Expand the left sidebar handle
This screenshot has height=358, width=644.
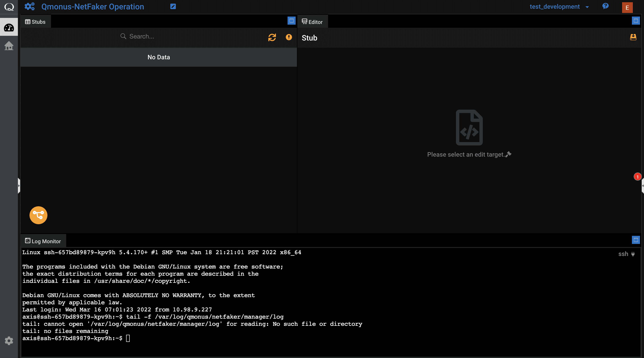(x=19, y=186)
